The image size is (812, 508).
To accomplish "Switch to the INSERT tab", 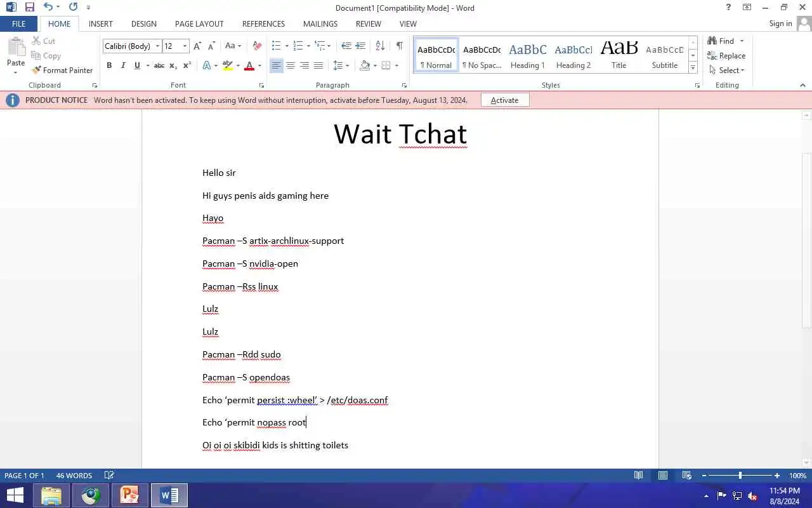I will tap(101, 23).
